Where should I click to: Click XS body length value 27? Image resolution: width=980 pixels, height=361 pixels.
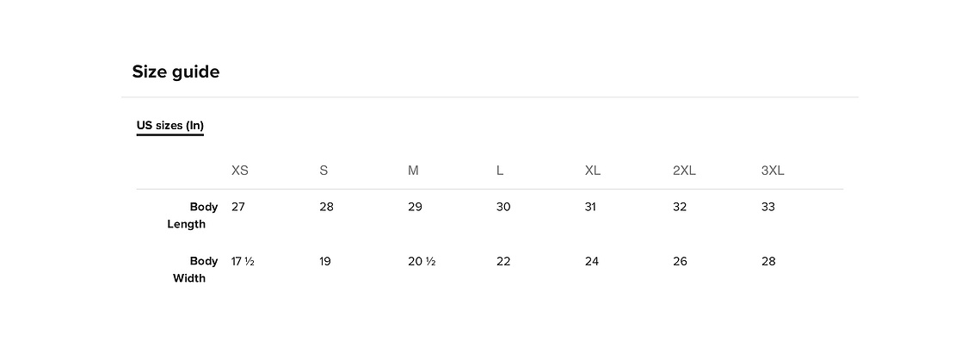pyautogui.click(x=238, y=207)
